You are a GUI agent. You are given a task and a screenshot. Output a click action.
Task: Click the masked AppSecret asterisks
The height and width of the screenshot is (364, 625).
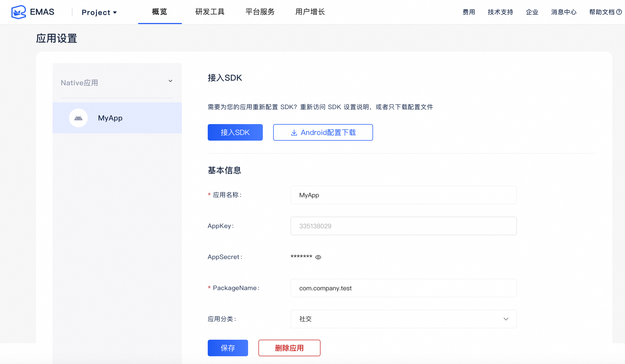(x=301, y=257)
